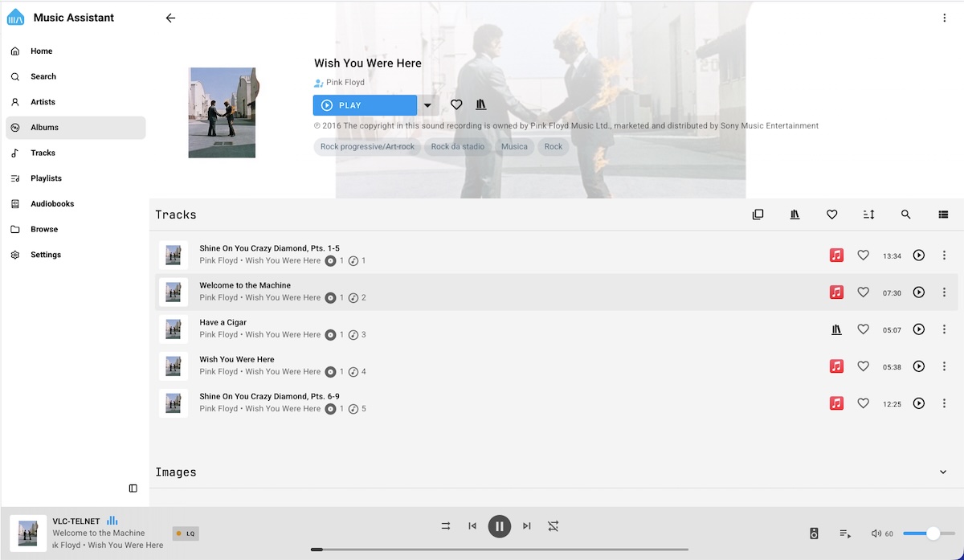
Task: Open the play queue icon in player bar
Action: [x=845, y=533]
